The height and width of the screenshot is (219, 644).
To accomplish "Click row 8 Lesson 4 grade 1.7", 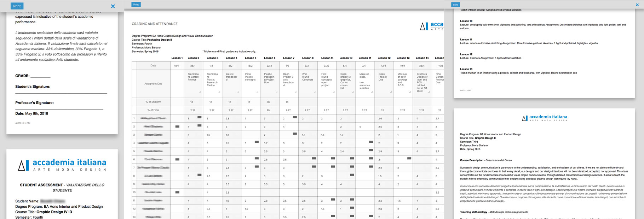I will point(228,176).
